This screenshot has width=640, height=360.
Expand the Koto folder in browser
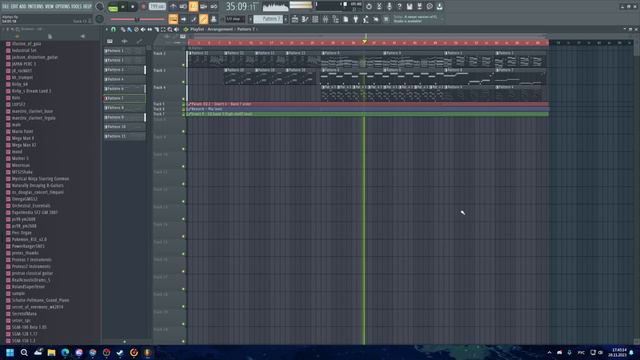[16, 98]
